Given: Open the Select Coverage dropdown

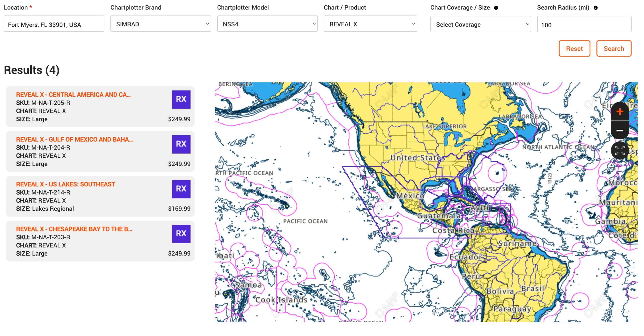Looking at the screenshot, I should point(480,24).
